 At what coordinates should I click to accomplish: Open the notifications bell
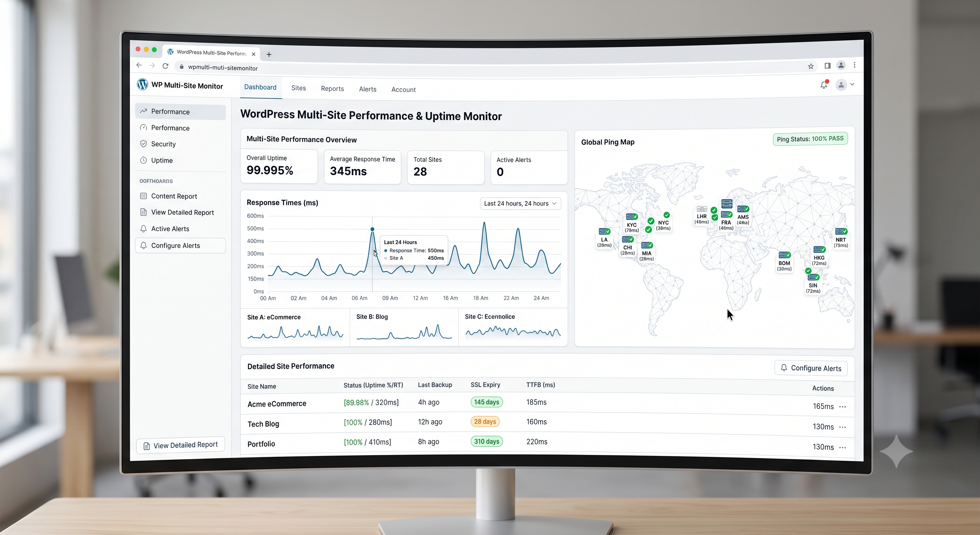tap(824, 85)
